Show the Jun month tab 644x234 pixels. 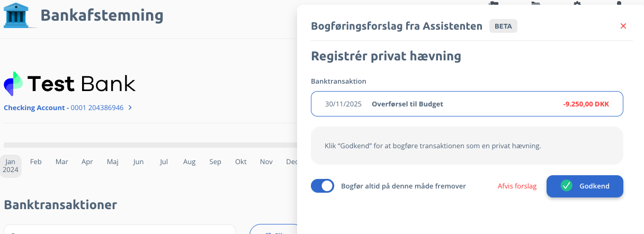(x=138, y=161)
